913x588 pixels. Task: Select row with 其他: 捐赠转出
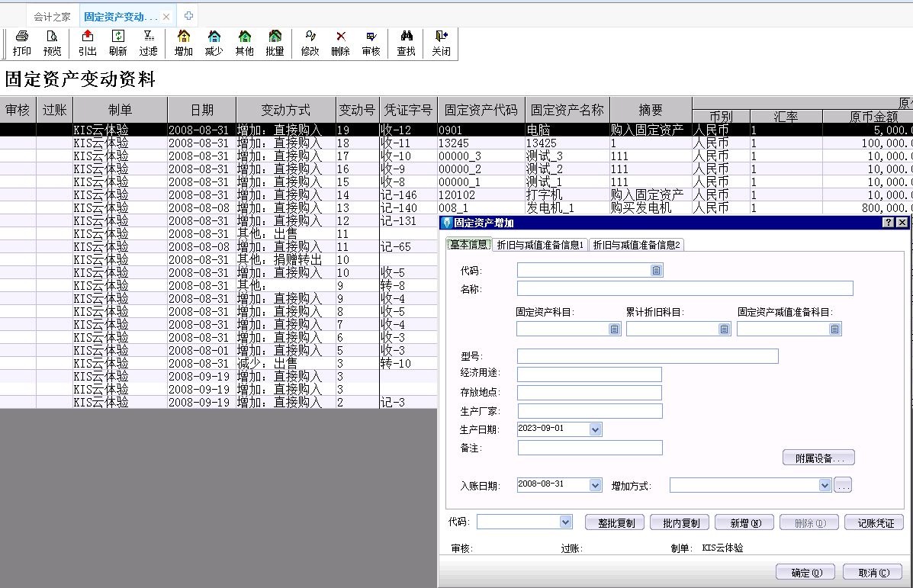[218, 259]
